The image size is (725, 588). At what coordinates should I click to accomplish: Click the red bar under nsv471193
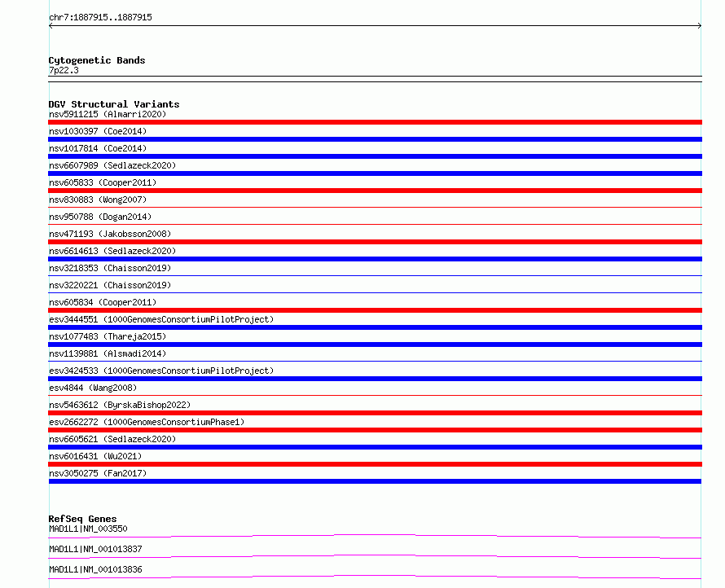[x=375, y=242]
